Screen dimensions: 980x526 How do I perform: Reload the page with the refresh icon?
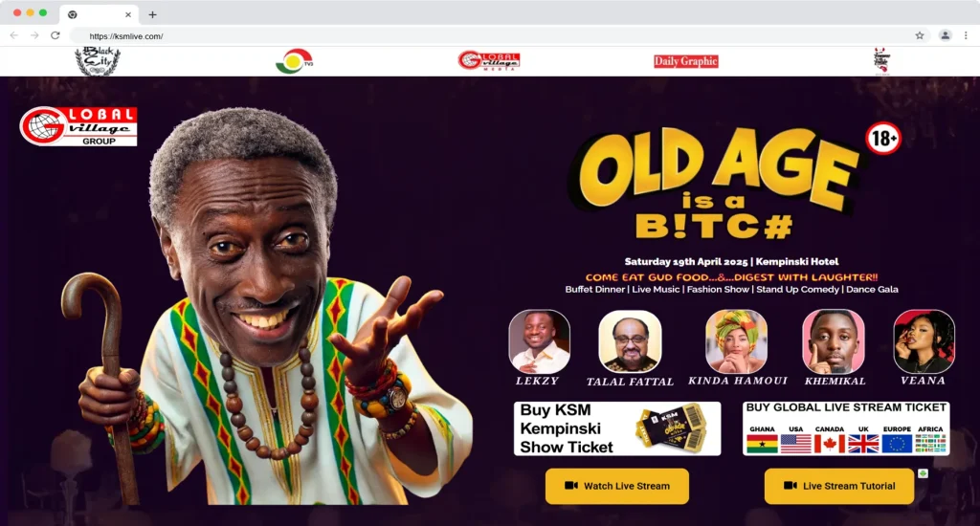click(55, 35)
